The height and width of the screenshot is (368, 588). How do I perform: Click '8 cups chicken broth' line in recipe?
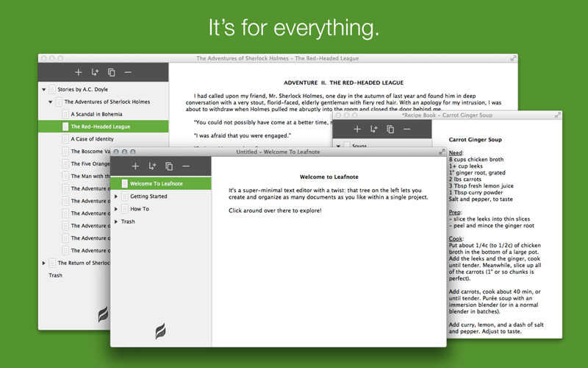pyautogui.click(x=476, y=159)
